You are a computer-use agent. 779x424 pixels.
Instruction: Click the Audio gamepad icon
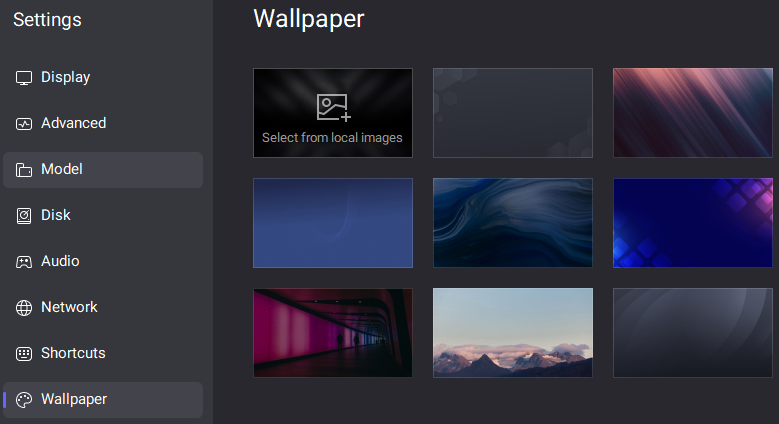point(24,262)
